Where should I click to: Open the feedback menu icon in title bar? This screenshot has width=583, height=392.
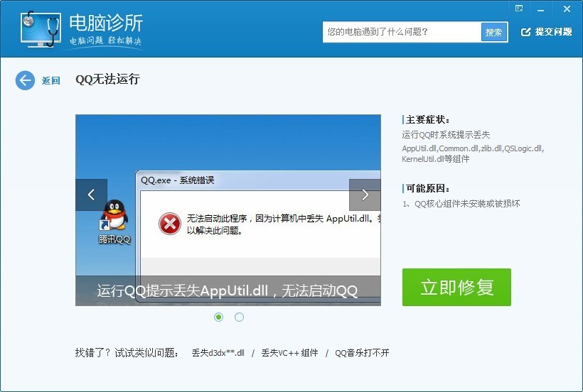click(519, 9)
